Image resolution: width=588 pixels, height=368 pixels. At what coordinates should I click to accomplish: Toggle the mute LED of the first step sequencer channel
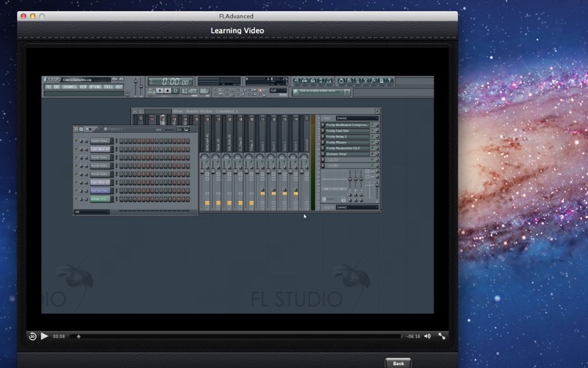coord(76,141)
